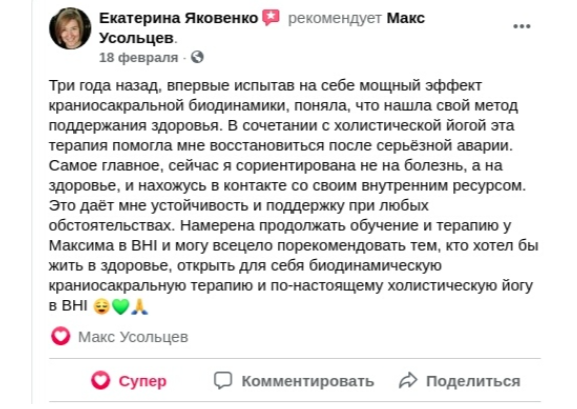Click the 18 февраля timestamp
Image resolution: width=577 pixels, height=409 pixels.
(x=138, y=57)
